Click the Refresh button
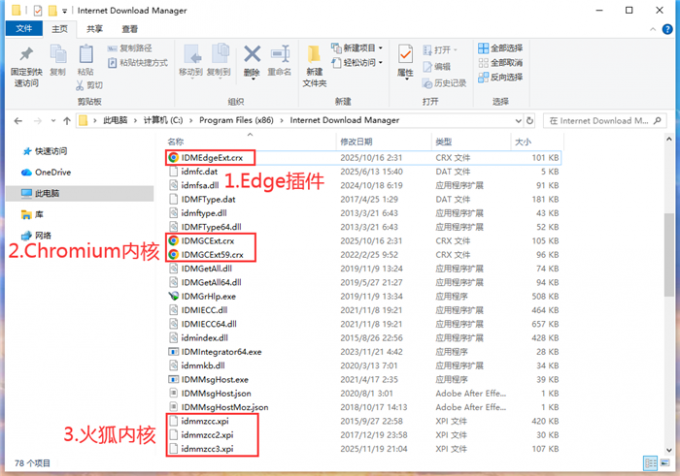 [530, 121]
